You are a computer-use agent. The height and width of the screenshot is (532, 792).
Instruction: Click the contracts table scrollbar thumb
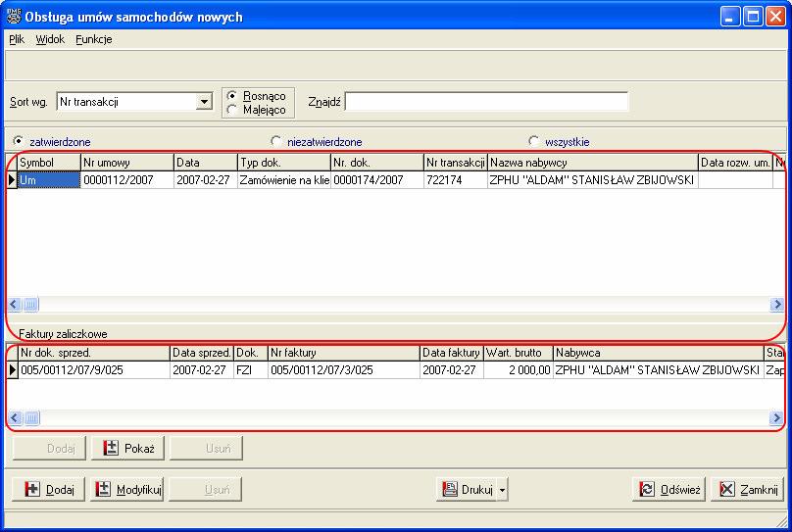tap(30, 305)
